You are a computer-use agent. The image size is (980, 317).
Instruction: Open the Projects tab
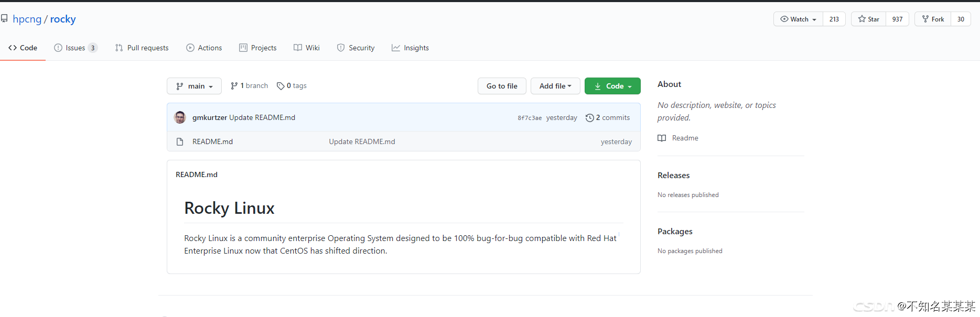[258, 48]
